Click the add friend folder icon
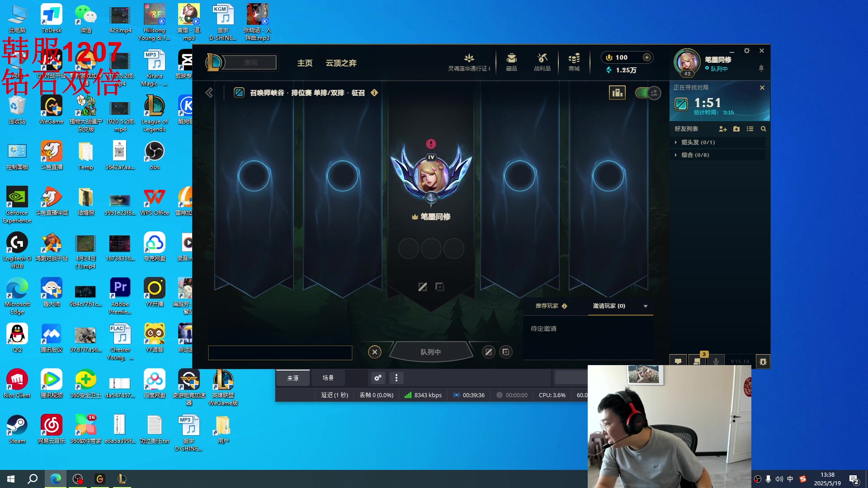Viewport: 868px width, 488px height. (736, 129)
